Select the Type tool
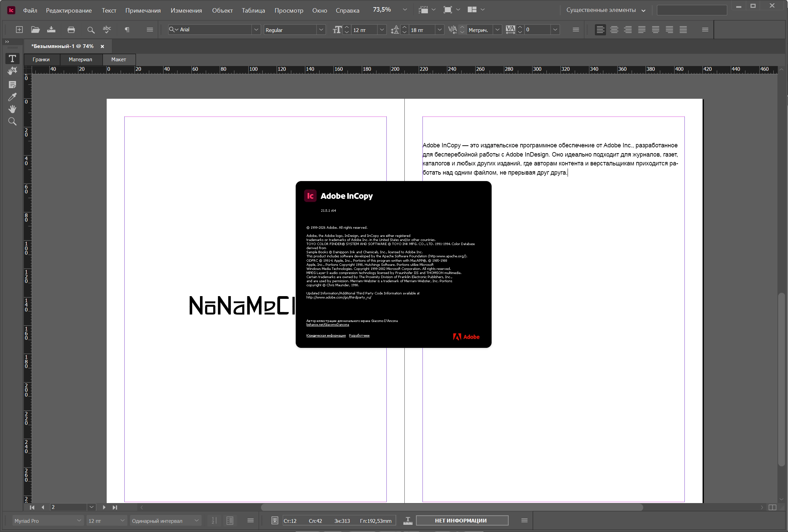 click(12, 59)
